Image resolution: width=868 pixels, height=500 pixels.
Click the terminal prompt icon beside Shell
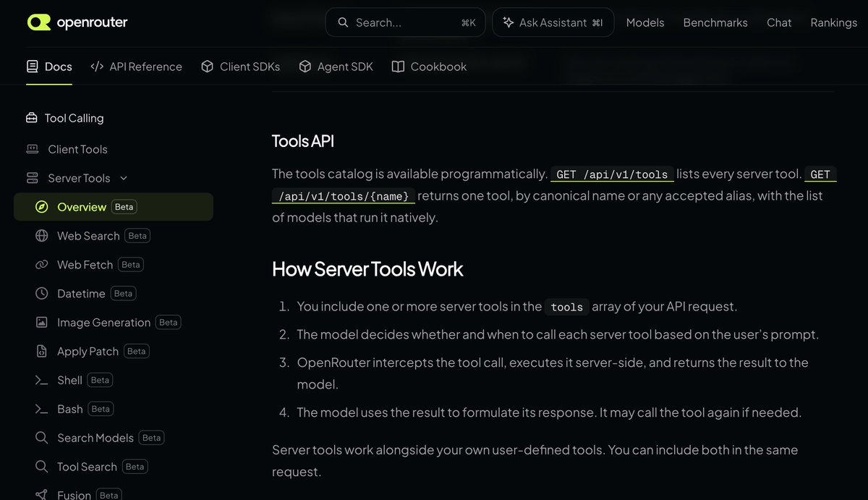tap(42, 380)
